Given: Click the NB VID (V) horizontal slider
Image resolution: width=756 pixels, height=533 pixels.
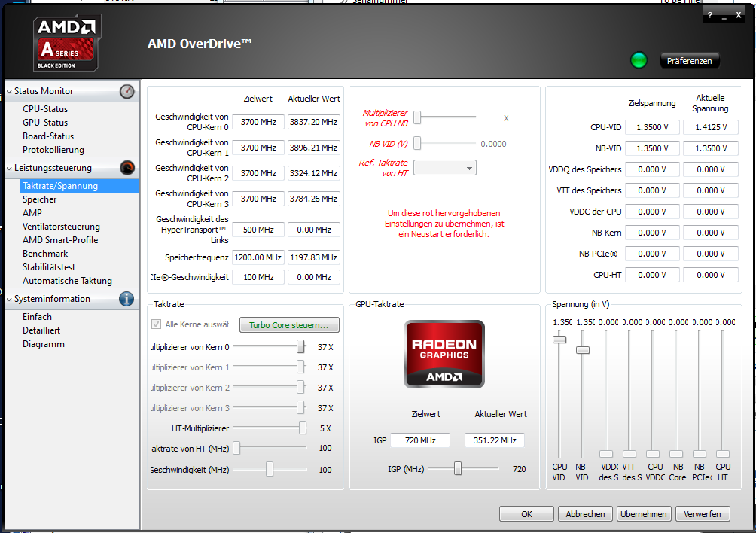Looking at the screenshot, I should tap(418, 143).
